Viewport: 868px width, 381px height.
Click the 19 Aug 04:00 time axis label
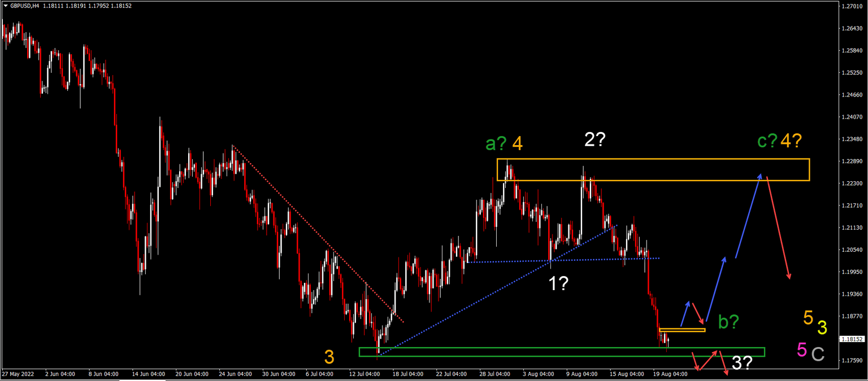pos(671,374)
